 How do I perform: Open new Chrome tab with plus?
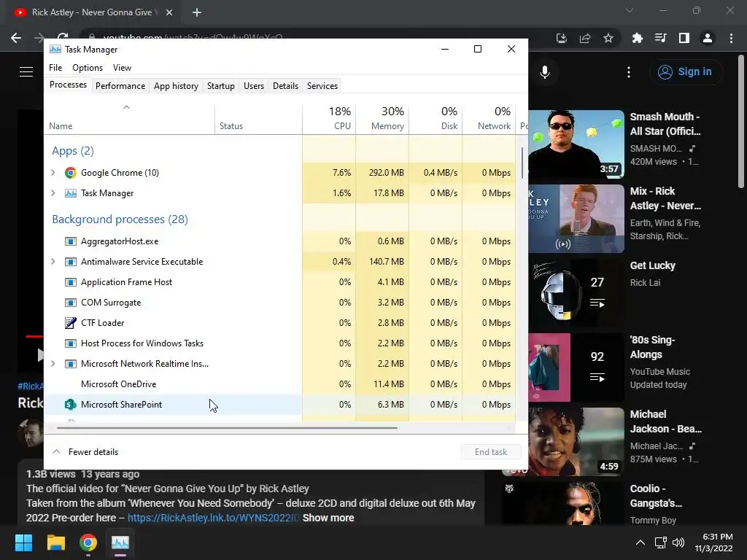[x=197, y=12]
